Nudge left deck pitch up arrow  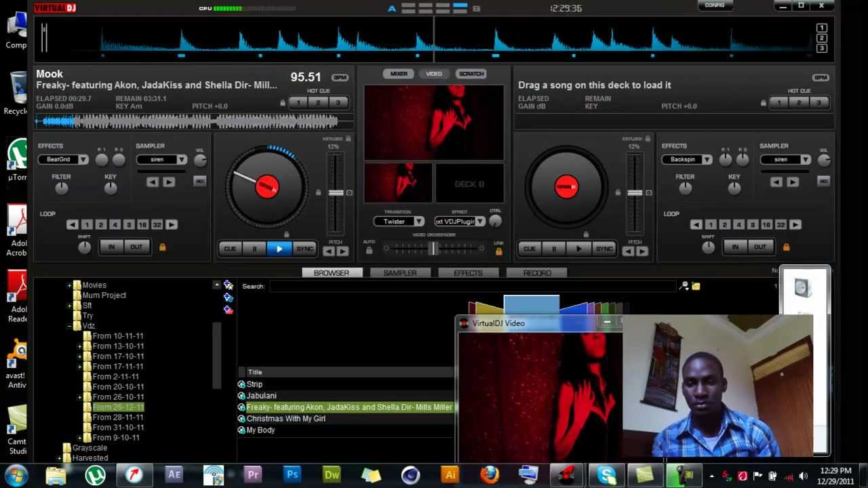[x=342, y=251]
